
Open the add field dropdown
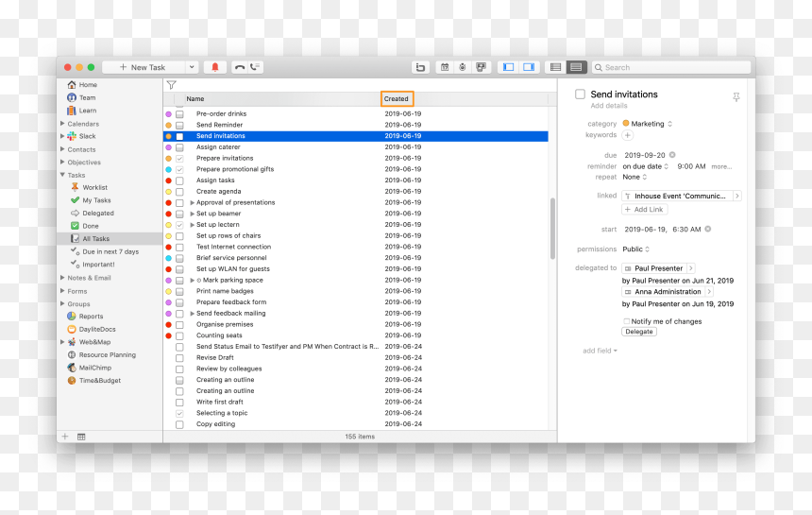(600, 351)
